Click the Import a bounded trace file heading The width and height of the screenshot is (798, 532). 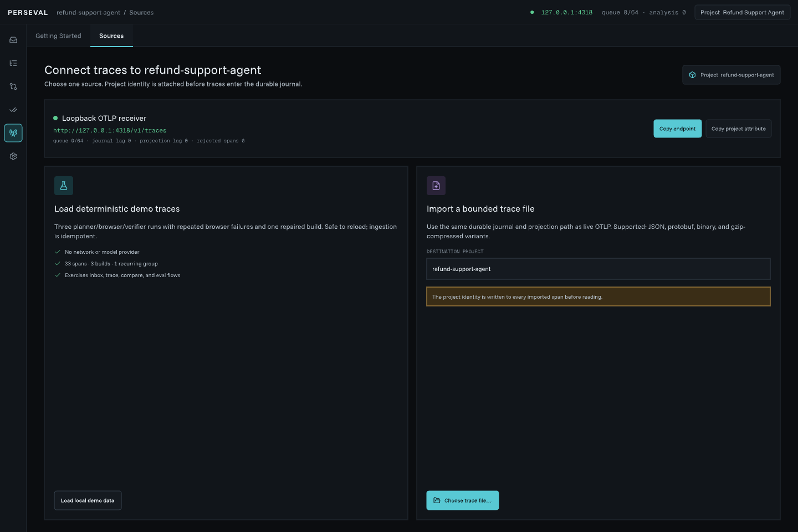click(480, 209)
